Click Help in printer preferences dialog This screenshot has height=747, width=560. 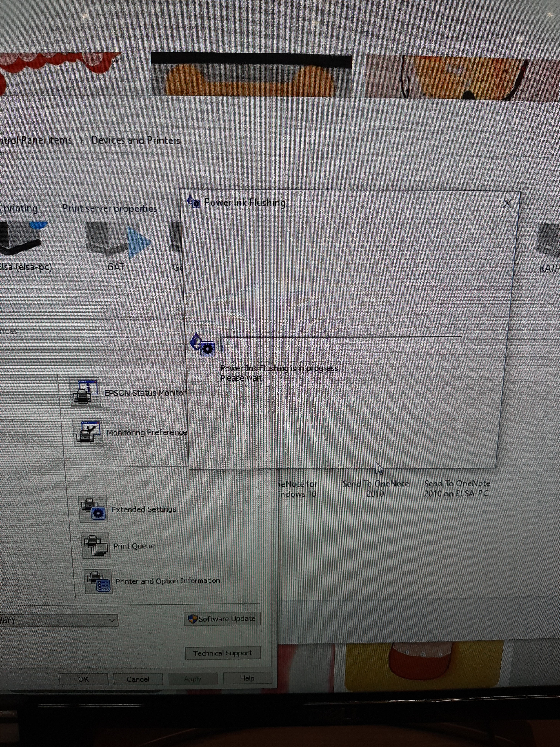[247, 678]
